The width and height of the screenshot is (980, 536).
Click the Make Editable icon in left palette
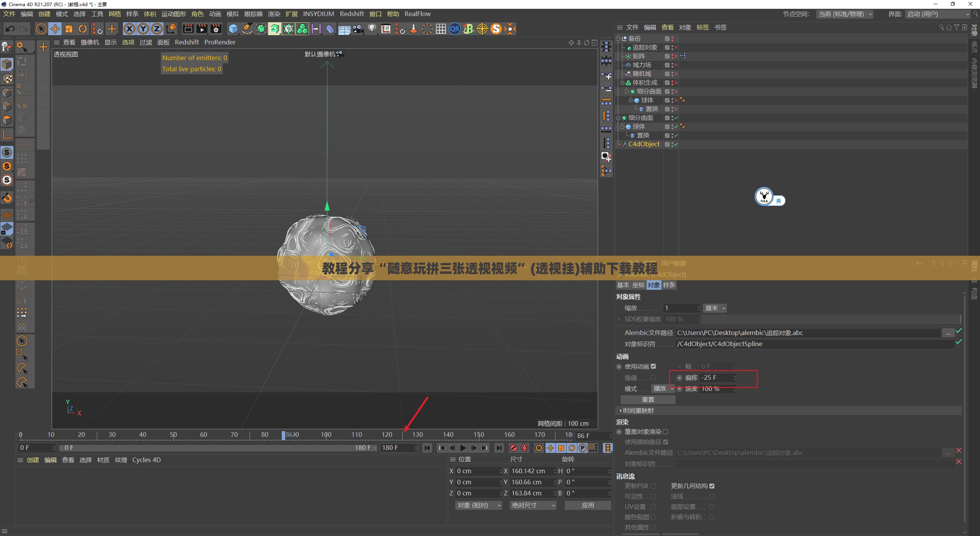[x=7, y=47]
